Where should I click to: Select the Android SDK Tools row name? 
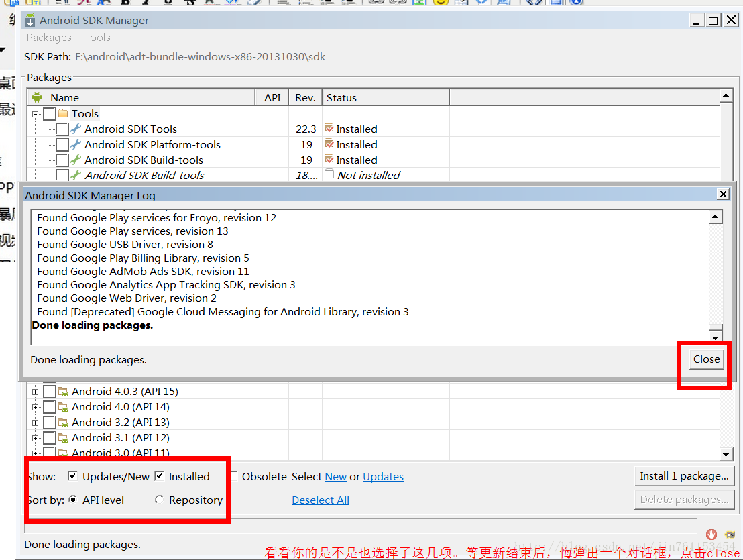(x=131, y=129)
